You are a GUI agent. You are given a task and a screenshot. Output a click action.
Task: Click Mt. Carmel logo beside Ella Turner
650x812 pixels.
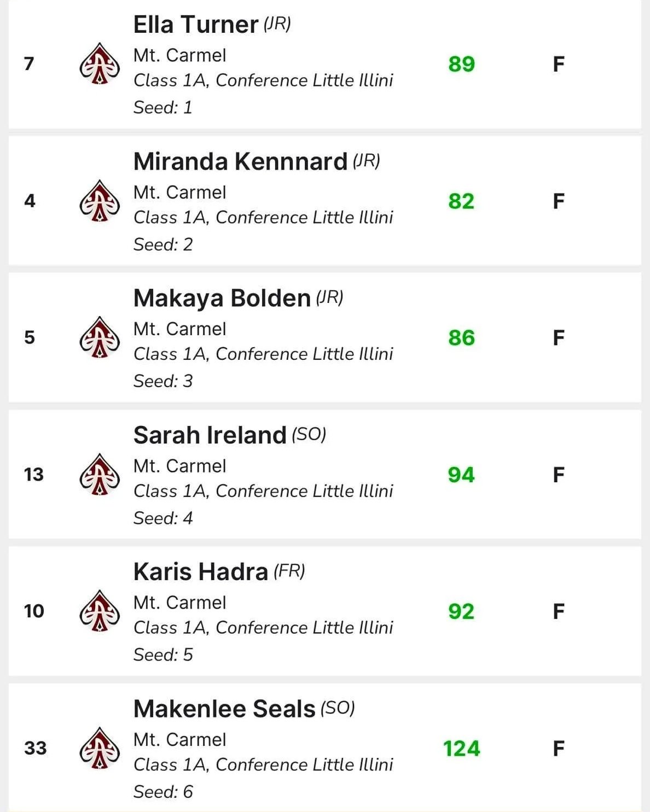point(100,63)
